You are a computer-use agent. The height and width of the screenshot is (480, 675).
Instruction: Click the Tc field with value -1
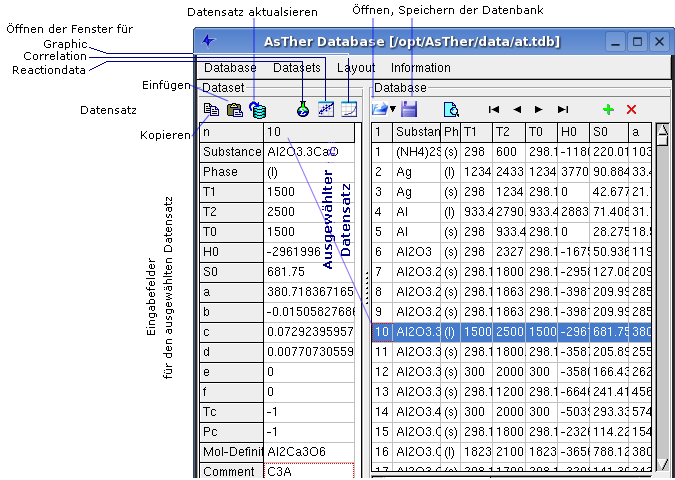(309, 412)
